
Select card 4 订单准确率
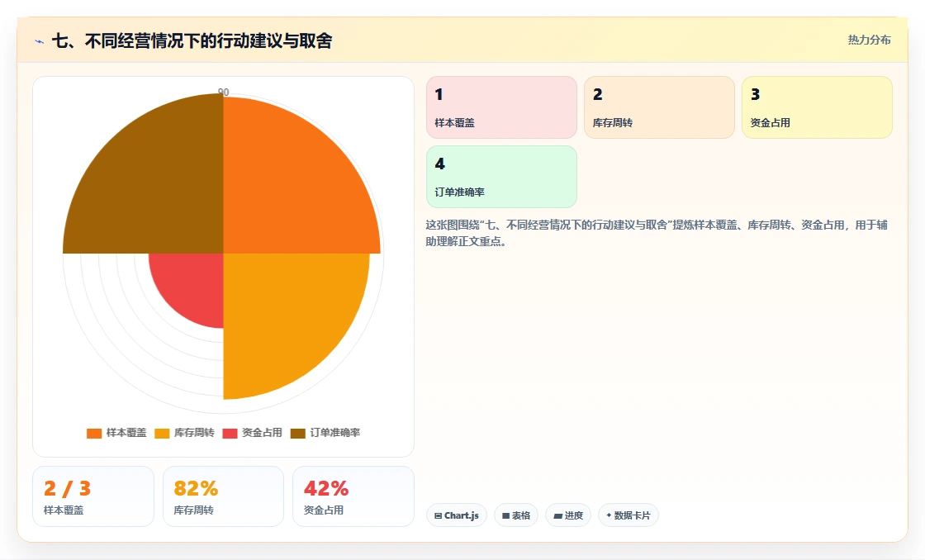pyautogui.click(x=501, y=177)
